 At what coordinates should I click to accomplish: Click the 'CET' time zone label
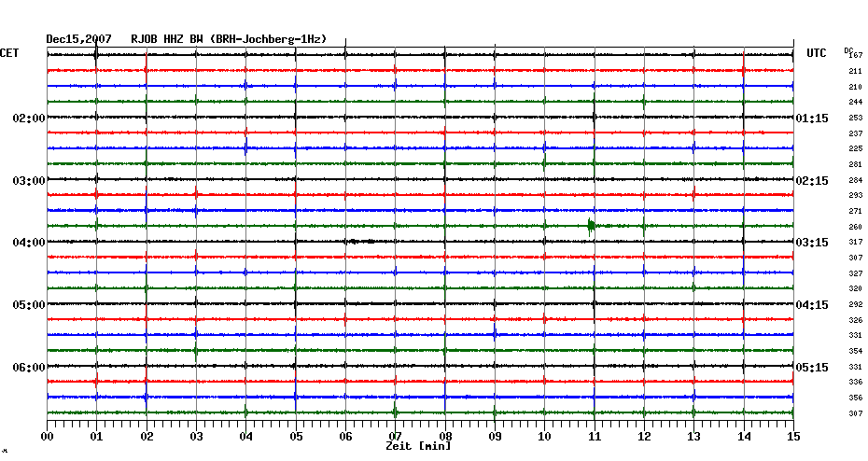pyautogui.click(x=9, y=53)
